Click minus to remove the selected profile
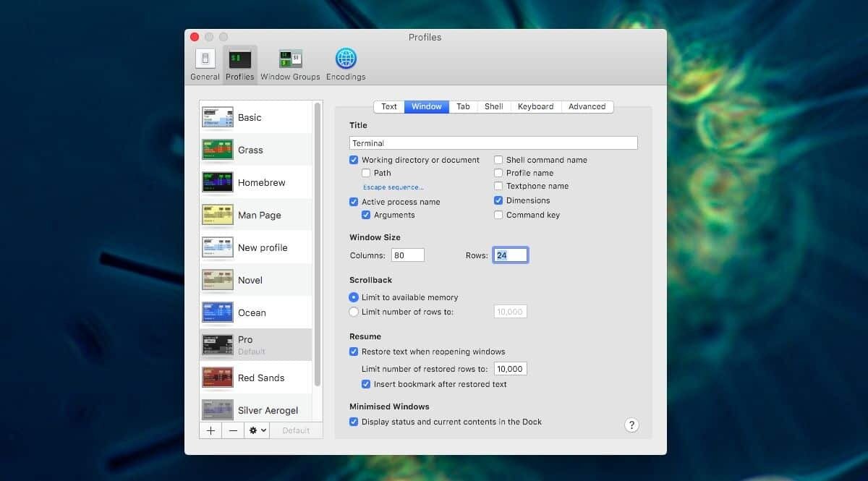The image size is (868, 481). tap(232, 430)
